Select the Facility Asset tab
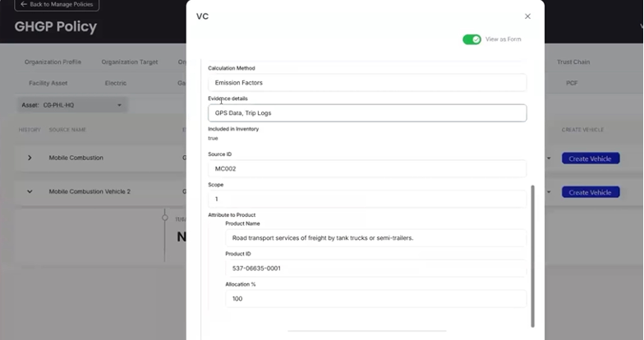This screenshot has width=644, height=340. click(x=46, y=83)
